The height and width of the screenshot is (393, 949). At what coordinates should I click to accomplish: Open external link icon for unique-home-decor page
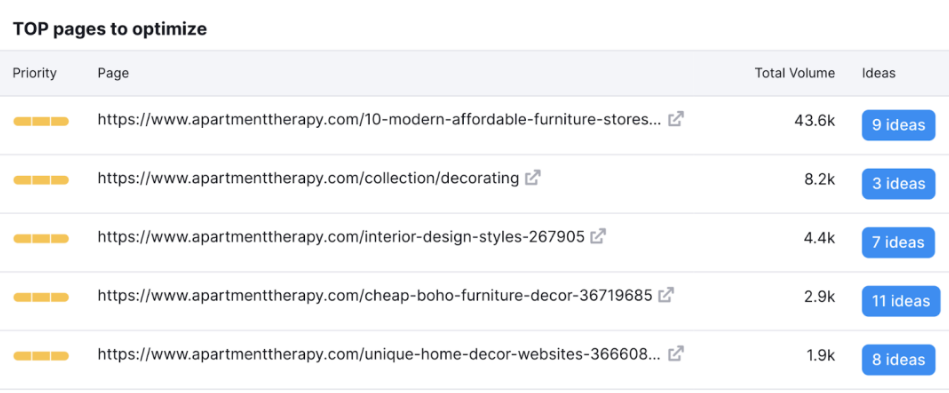click(x=675, y=354)
